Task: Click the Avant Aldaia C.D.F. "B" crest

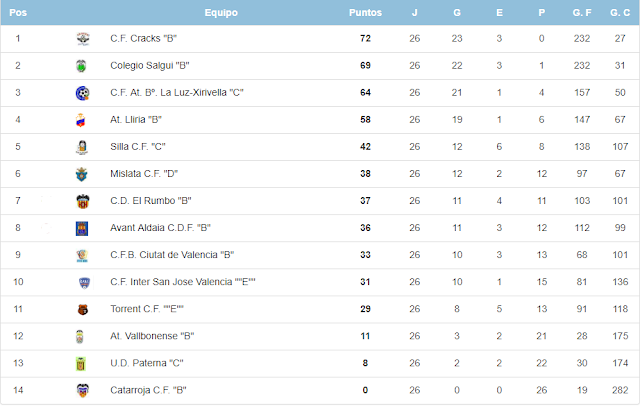Action: (82, 228)
